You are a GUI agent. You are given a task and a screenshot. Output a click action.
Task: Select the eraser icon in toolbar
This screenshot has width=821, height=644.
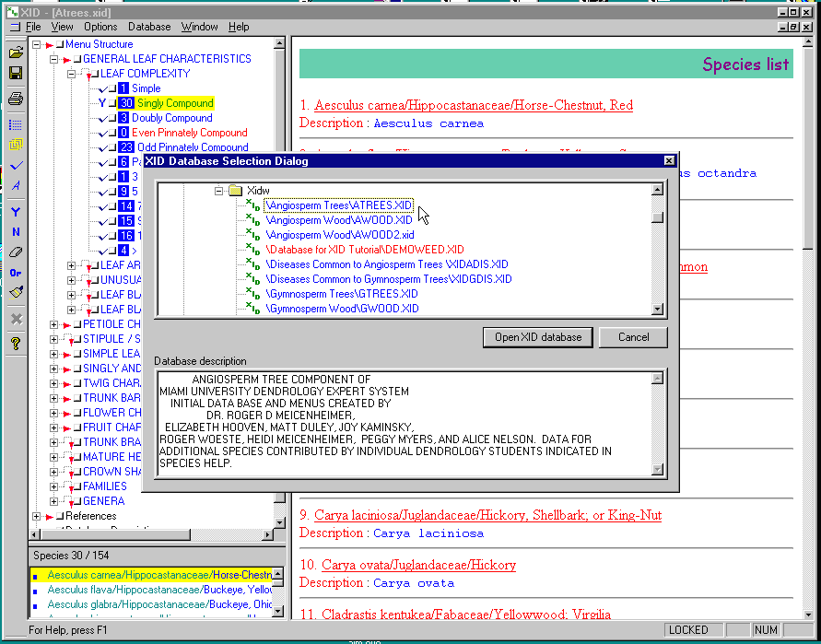[16, 252]
